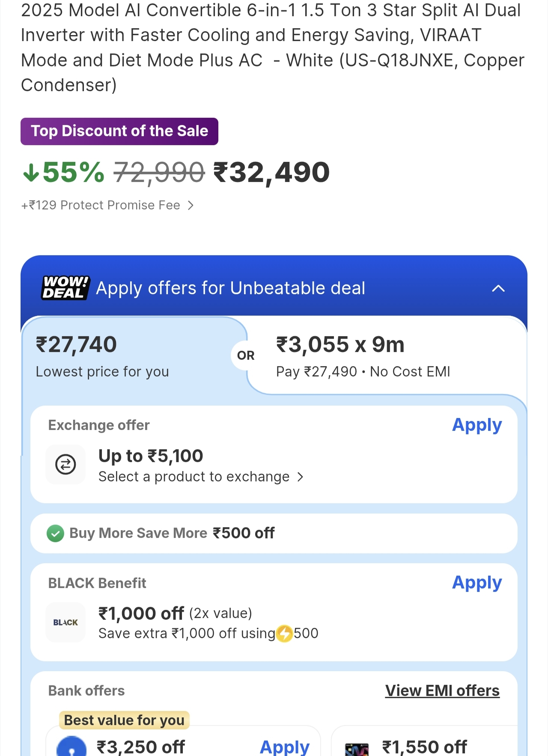Click the card icon beside ₹1,550 off
The height and width of the screenshot is (756, 548).
point(357,749)
